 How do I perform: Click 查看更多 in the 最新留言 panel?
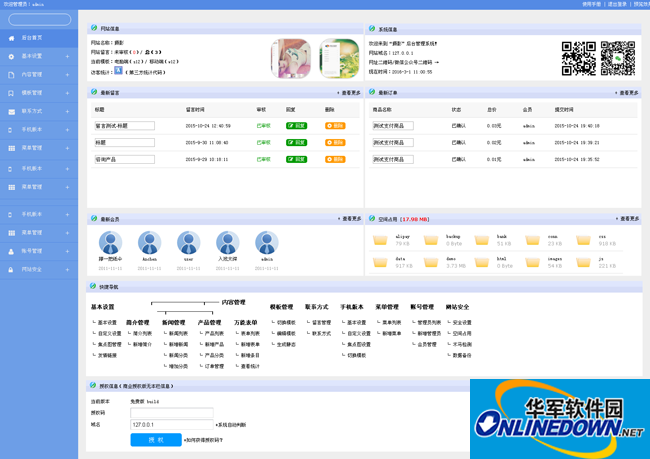349,93
